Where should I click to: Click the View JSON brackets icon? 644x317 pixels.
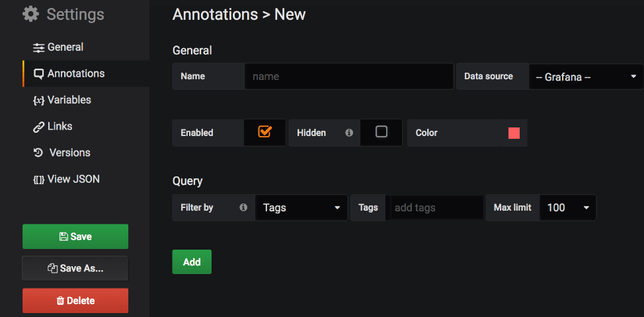coord(39,179)
